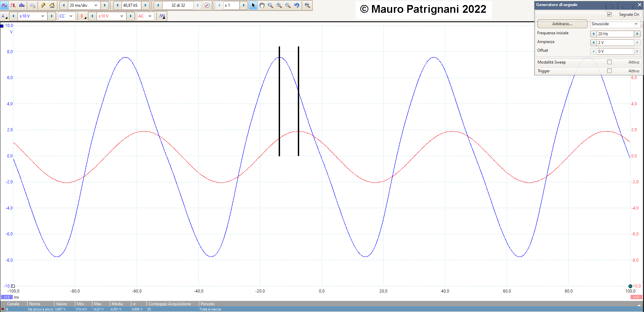This screenshot has height=312, width=644.
Task: Open Channel A CC coupling dropdown
Action: pos(71,16)
